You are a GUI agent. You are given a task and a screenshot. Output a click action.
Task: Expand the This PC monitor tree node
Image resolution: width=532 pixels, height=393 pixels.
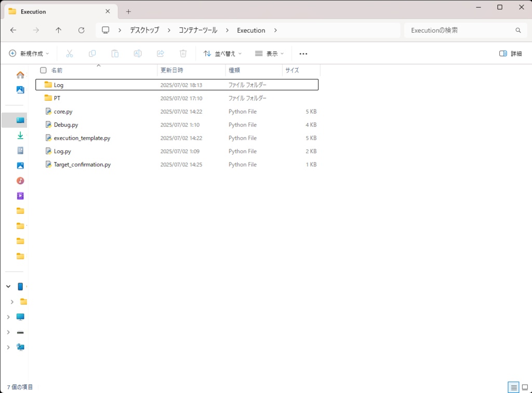pyautogui.click(x=8, y=317)
